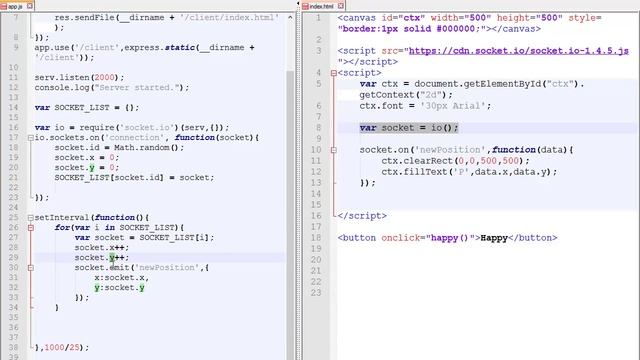
Task: Click line number 38 in app.js margin
Action: (x=14, y=348)
